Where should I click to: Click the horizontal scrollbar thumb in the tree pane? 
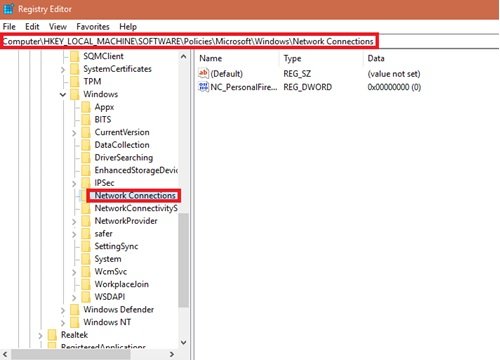pyautogui.click(x=71, y=354)
